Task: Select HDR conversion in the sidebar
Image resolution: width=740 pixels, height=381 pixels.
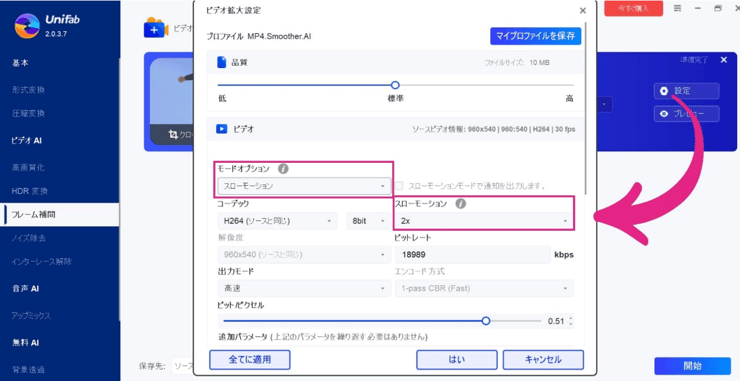Action: click(30, 191)
